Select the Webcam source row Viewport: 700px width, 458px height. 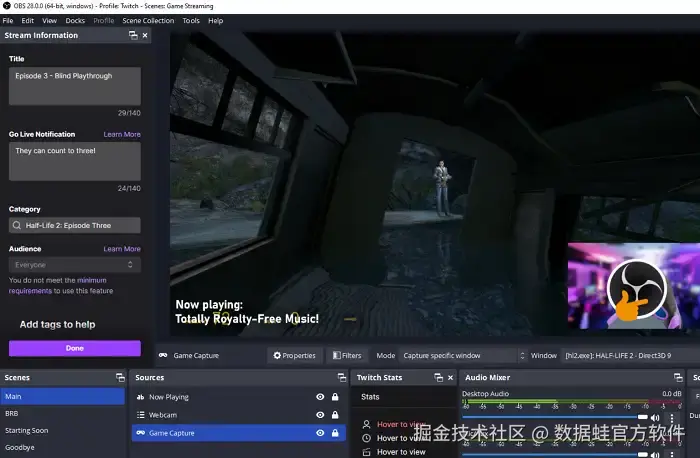pos(238,415)
